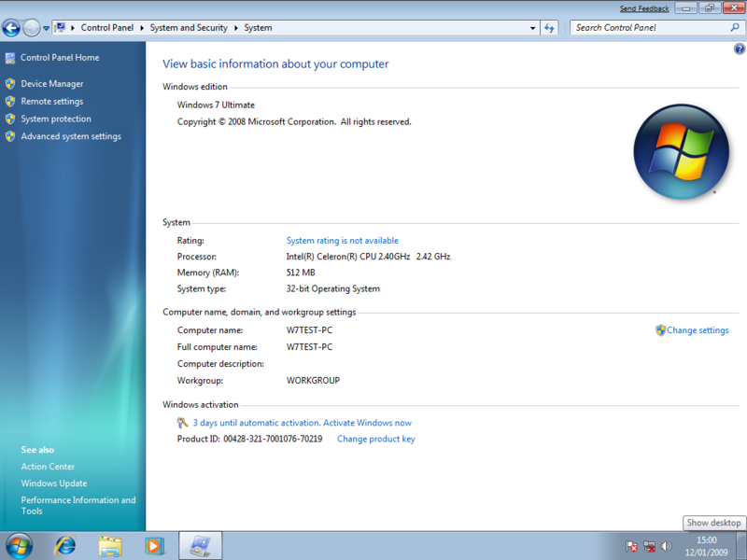This screenshot has height=560, width=747.
Task: Expand arrow before Control Panel breadcrumb
Action: coord(73,28)
